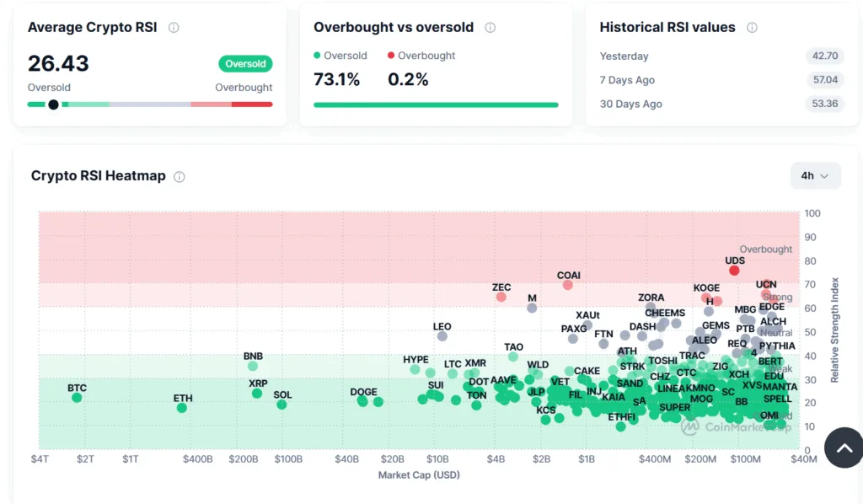The height and width of the screenshot is (504, 863).
Task: Click the scroll-to-top arrow button
Action: [844, 448]
